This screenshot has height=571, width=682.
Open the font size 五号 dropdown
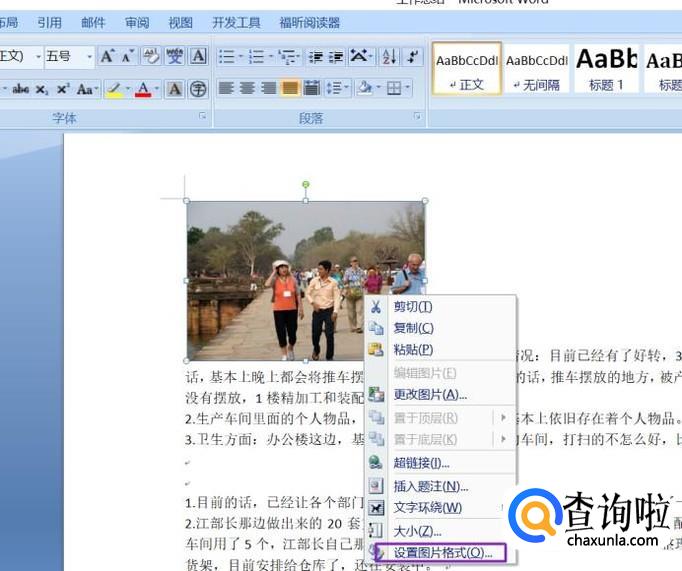(90, 57)
